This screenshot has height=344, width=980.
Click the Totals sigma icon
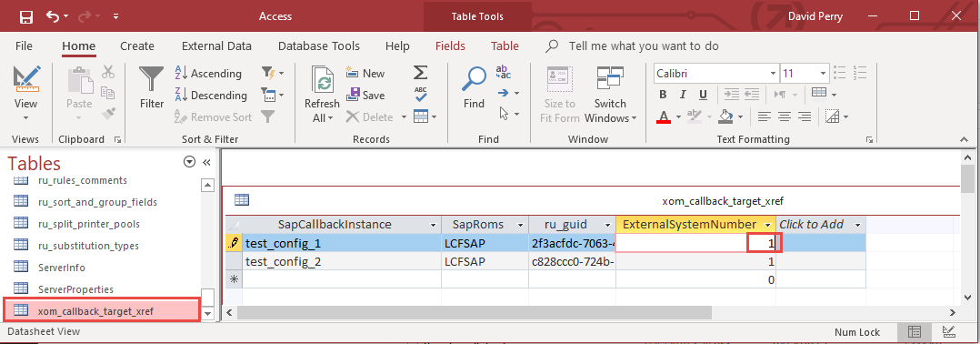[421, 73]
